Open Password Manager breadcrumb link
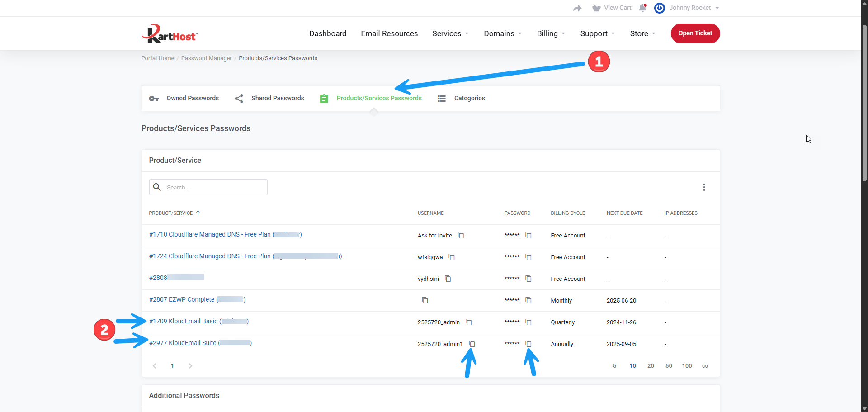The width and height of the screenshot is (868, 412). [206, 58]
